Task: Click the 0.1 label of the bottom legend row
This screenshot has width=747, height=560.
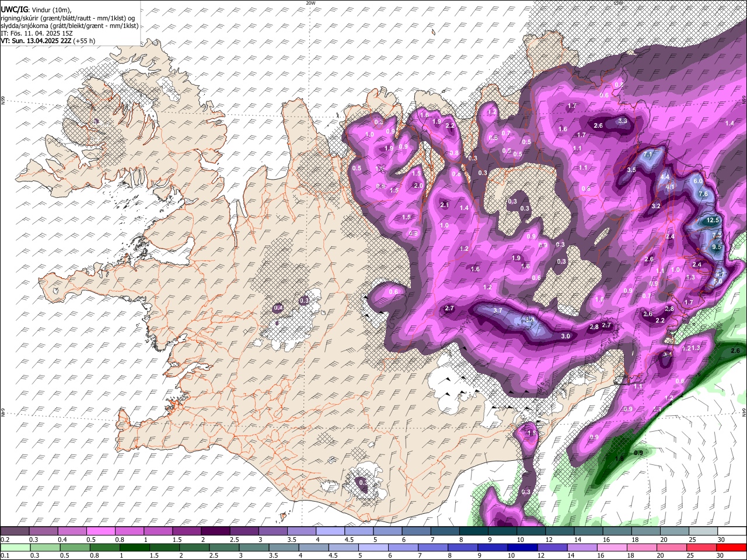Action: tap(5, 555)
